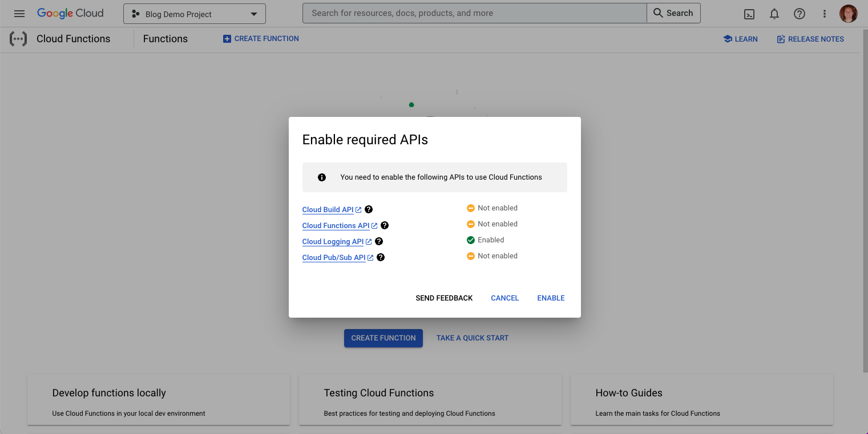
Task: Open RELEASE NOTES
Action: pyautogui.click(x=810, y=39)
